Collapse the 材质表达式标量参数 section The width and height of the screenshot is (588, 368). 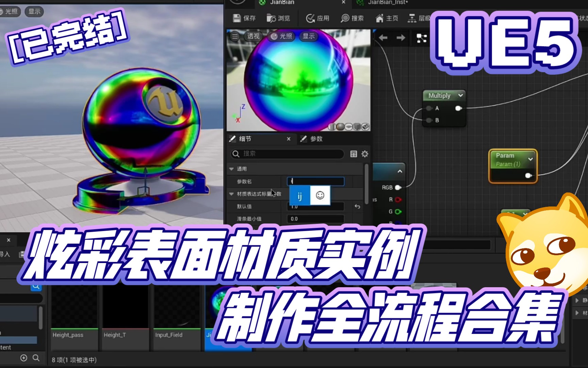231,194
